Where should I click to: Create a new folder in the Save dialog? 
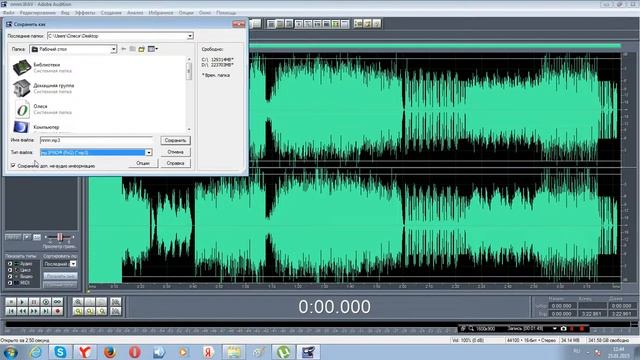click(142, 49)
